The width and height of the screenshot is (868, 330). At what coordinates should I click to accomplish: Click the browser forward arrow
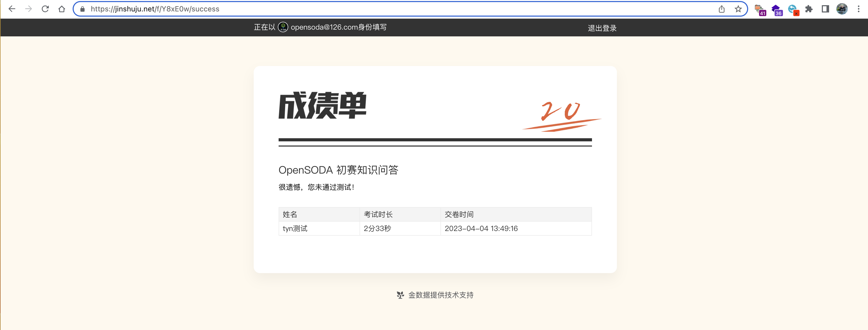pyautogui.click(x=29, y=9)
